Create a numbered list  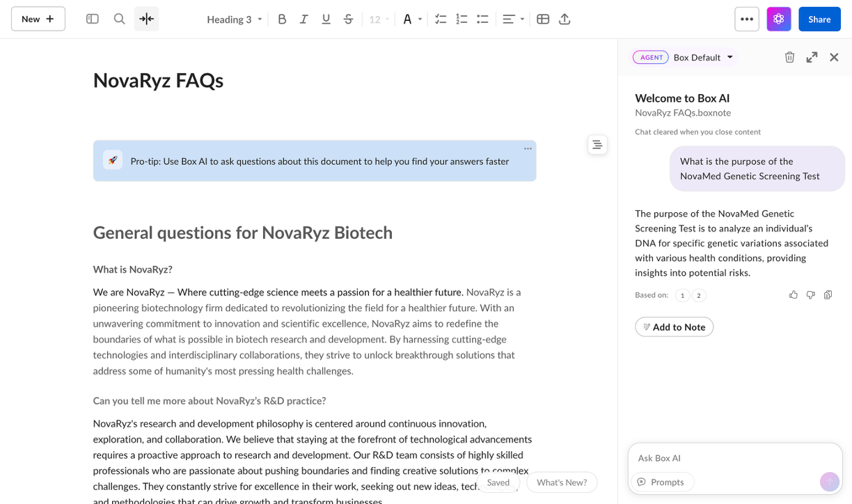461,19
